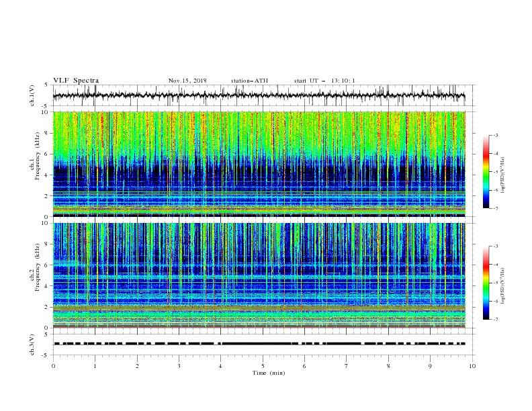Click the "-7" tick on the lower colorbar
The height and width of the screenshot is (411, 532).
pyautogui.click(x=495, y=320)
